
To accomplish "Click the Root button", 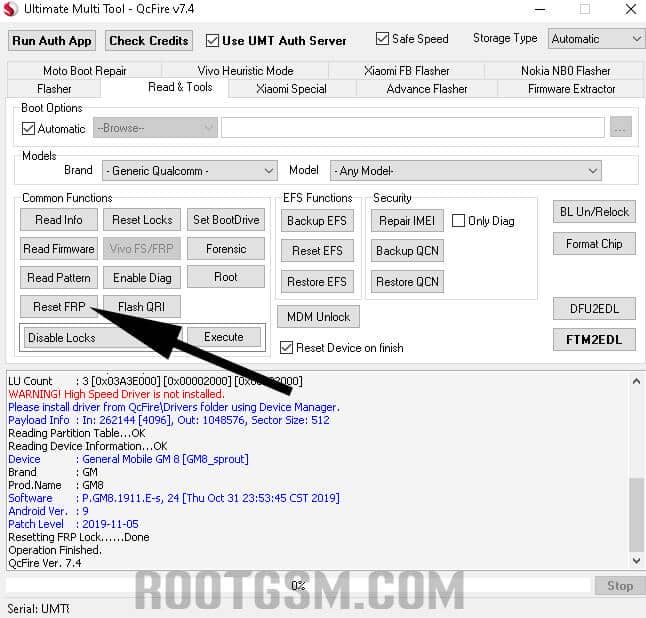I will [x=226, y=277].
